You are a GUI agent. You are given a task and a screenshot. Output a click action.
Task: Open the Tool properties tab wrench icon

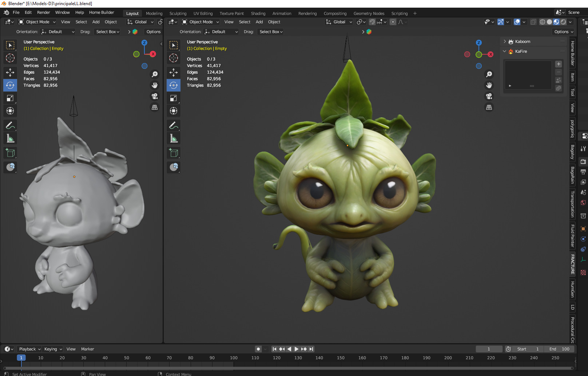[x=583, y=148]
